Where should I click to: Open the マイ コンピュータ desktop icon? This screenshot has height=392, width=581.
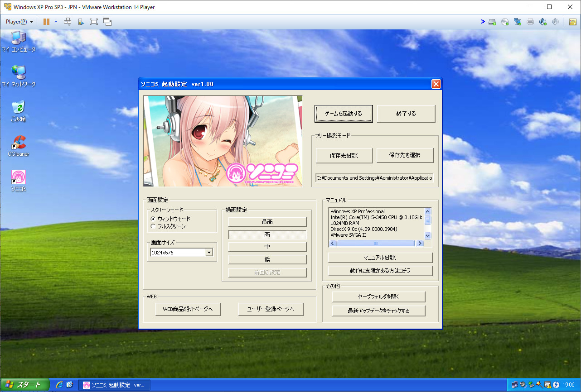18,41
